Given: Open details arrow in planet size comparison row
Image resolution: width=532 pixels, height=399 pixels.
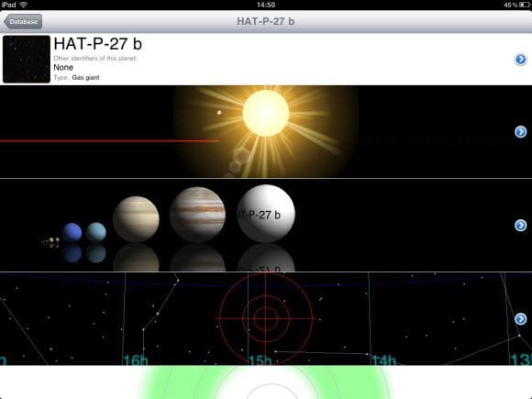Looking at the screenshot, I should click(x=520, y=226).
